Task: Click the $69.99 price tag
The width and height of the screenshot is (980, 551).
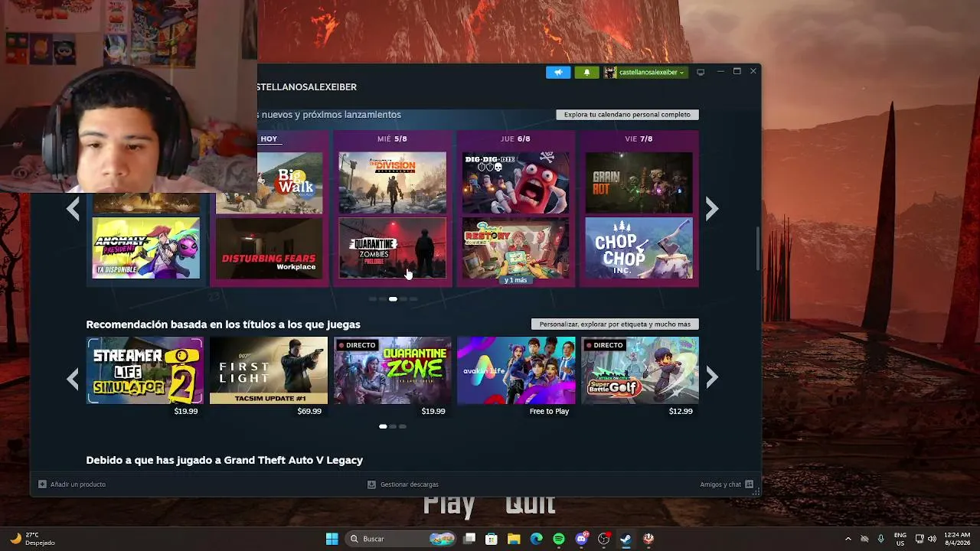Action: click(x=309, y=412)
